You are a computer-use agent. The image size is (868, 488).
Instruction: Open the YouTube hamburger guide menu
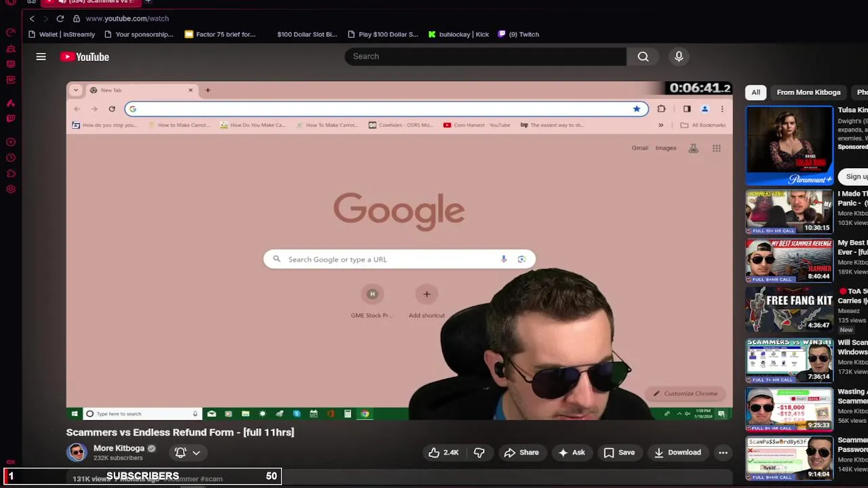tap(41, 57)
